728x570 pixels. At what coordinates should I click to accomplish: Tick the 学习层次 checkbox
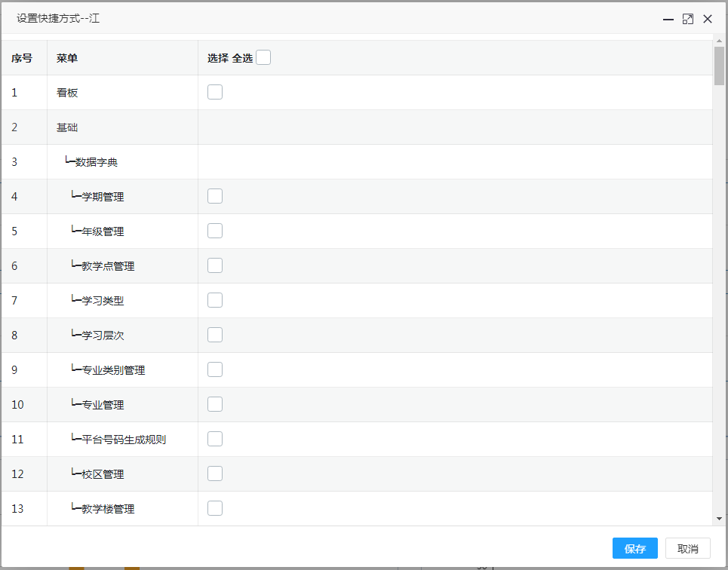coord(215,335)
